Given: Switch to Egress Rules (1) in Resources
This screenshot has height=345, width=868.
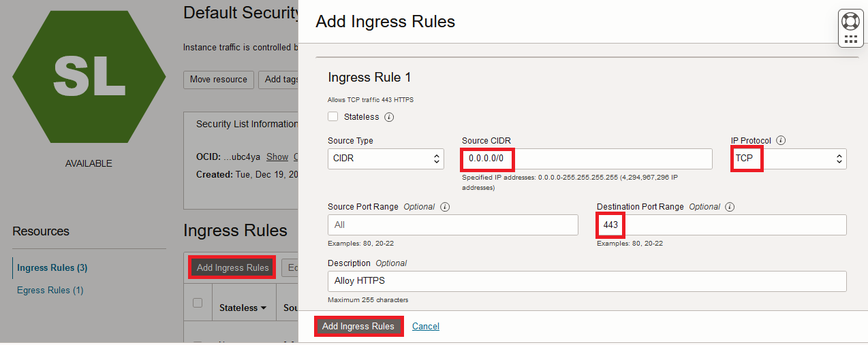Looking at the screenshot, I should 50,290.
